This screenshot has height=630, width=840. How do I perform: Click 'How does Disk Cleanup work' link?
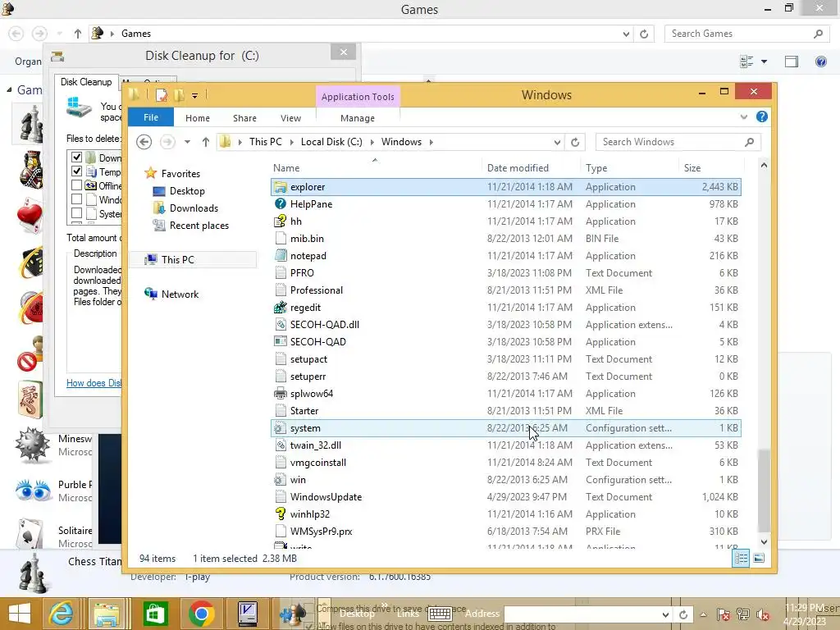coord(94,383)
